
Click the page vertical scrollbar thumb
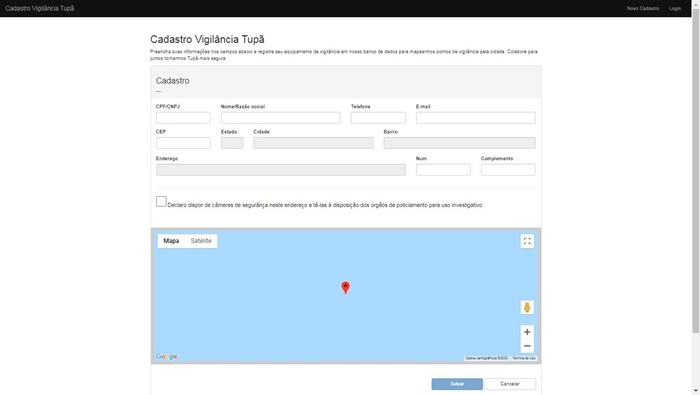click(696, 170)
